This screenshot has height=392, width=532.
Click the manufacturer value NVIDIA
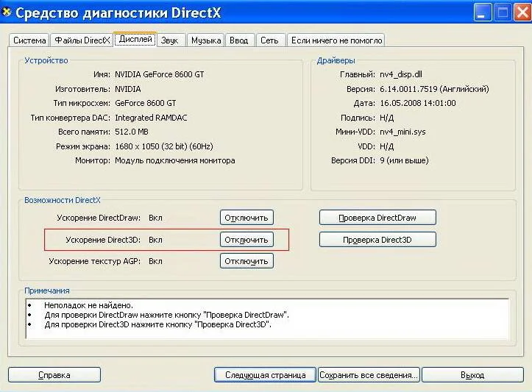128,89
